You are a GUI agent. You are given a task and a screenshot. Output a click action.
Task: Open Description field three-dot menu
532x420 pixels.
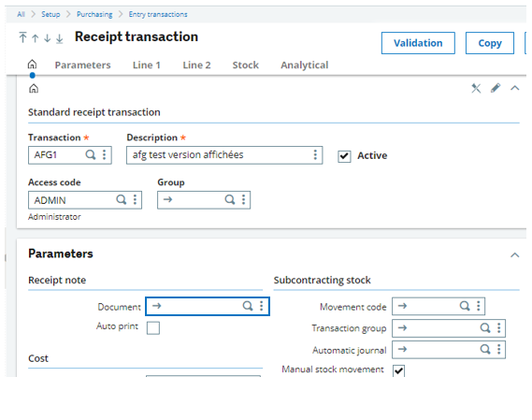pos(315,155)
